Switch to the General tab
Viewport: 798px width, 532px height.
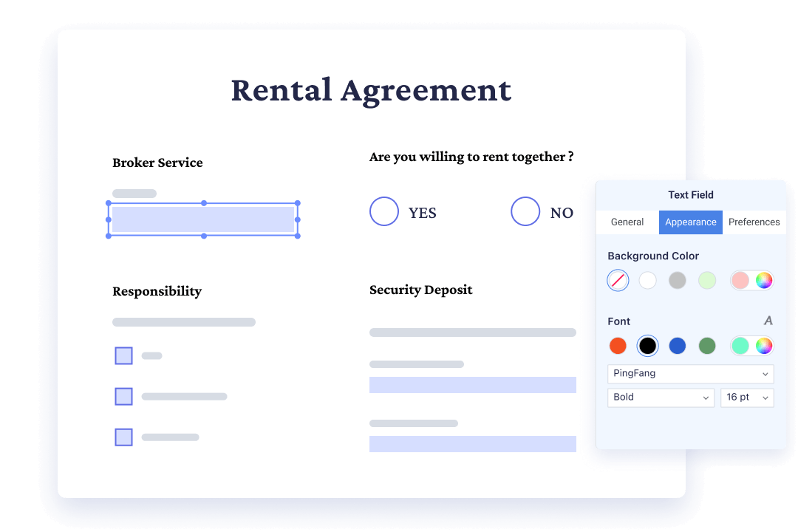coord(627,222)
